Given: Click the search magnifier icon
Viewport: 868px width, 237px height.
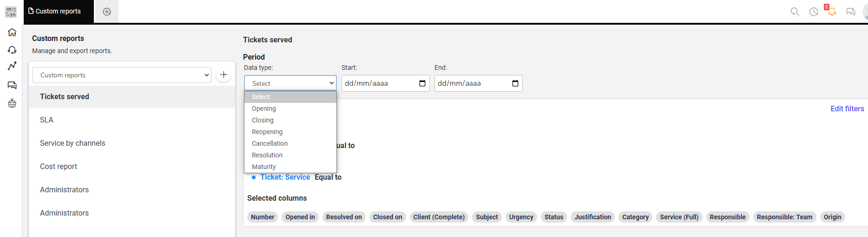Looking at the screenshot, I should click(795, 12).
